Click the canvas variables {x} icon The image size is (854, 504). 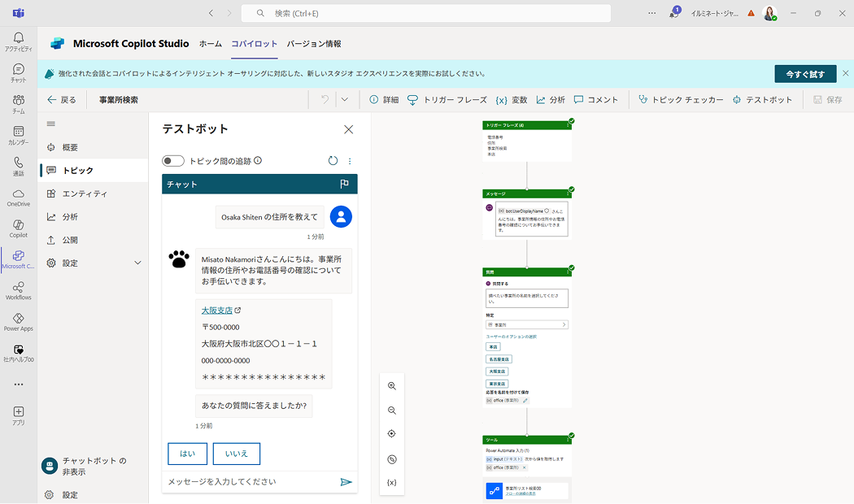tap(391, 483)
